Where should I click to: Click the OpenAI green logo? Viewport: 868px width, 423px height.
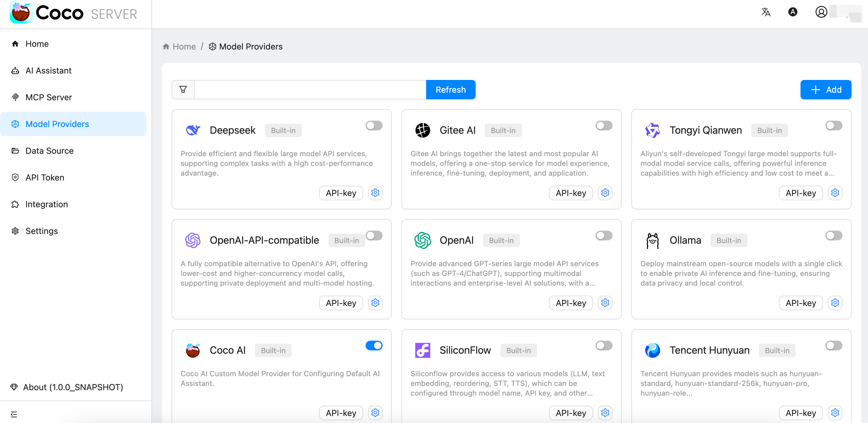tap(422, 240)
